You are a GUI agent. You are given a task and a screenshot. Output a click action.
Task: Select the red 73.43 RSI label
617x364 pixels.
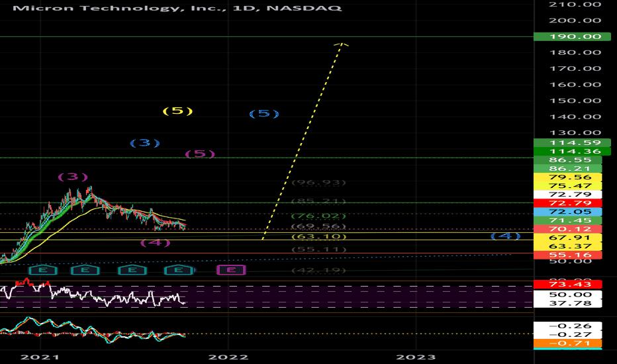568,284
